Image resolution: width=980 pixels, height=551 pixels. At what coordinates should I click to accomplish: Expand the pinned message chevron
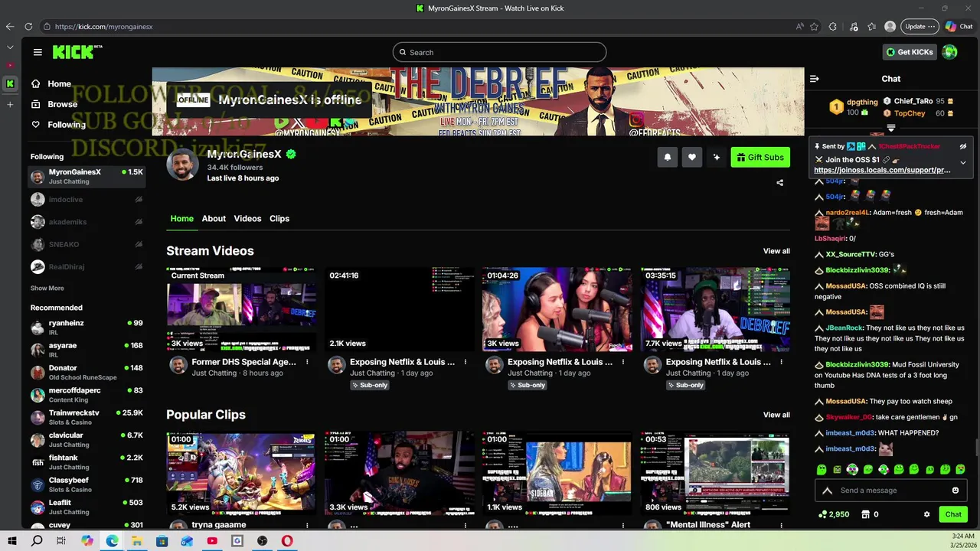tap(963, 162)
